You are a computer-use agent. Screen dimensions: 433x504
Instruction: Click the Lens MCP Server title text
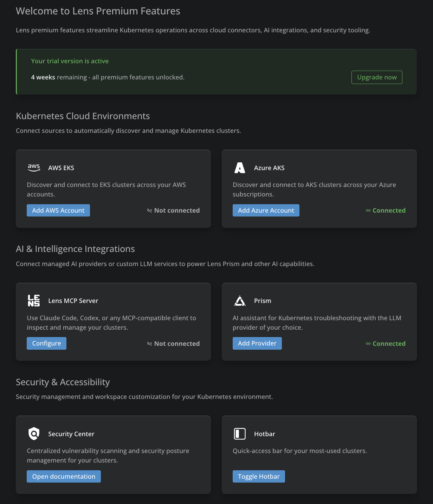click(x=73, y=301)
